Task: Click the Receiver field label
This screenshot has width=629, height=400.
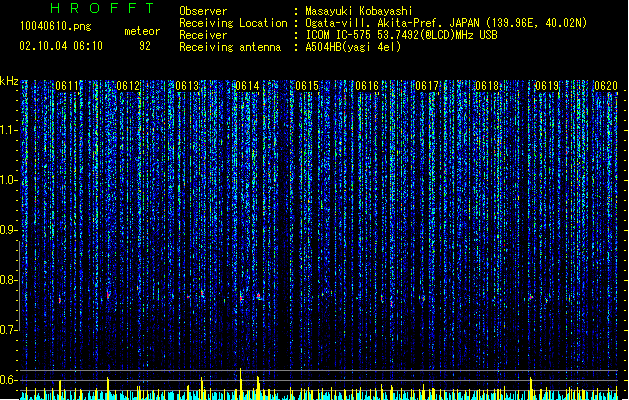Action: tap(203, 35)
